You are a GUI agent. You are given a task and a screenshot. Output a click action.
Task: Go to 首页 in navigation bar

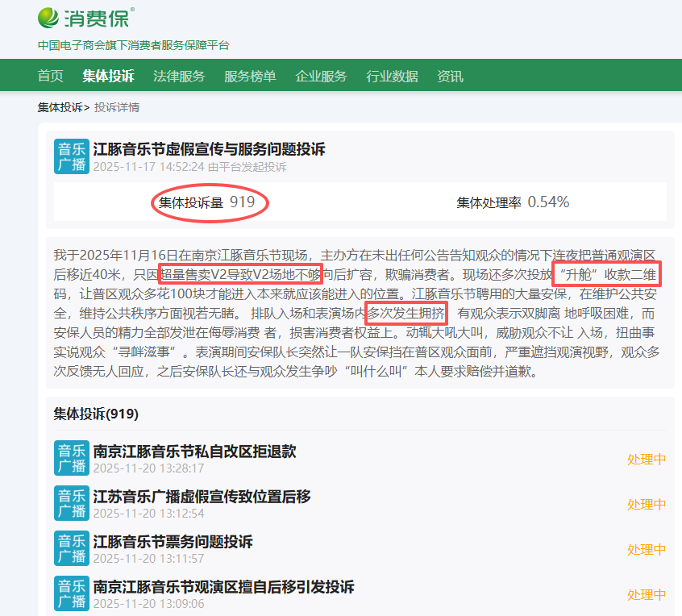tap(50, 77)
